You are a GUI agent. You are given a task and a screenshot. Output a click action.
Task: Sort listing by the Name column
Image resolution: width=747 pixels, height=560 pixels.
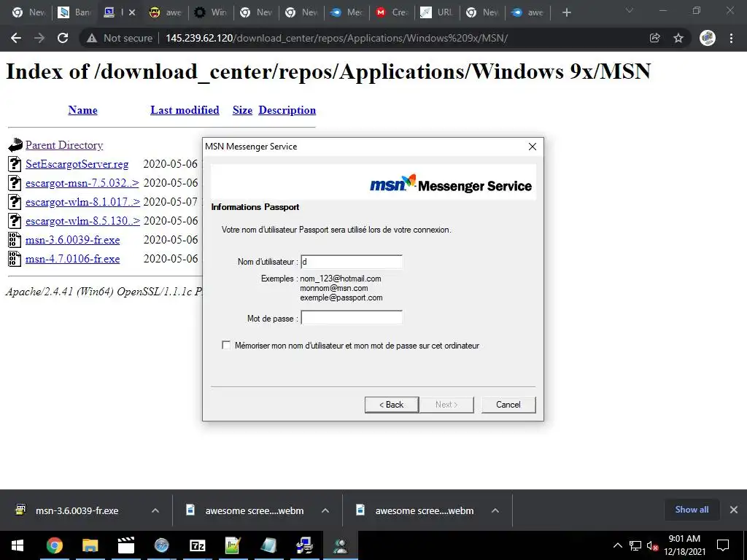[x=82, y=110]
